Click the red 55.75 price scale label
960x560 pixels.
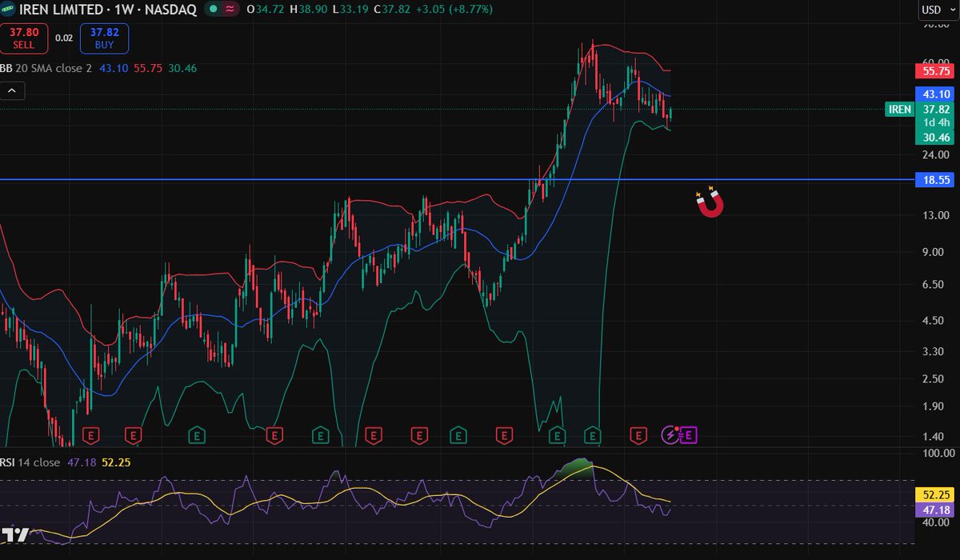click(x=934, y=70)
